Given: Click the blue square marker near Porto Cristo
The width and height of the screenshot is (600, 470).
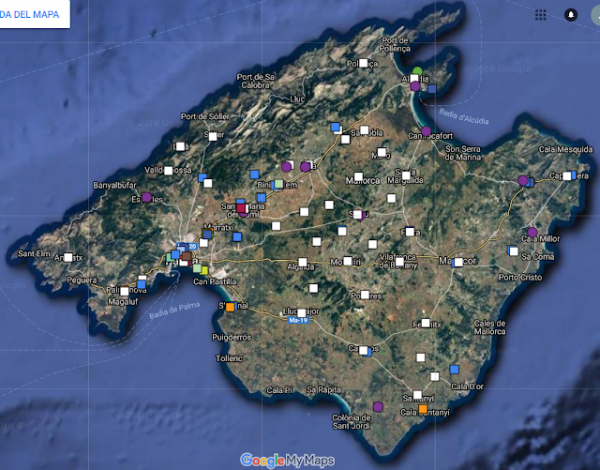Looking at the screenshot, I should point(513,250).
